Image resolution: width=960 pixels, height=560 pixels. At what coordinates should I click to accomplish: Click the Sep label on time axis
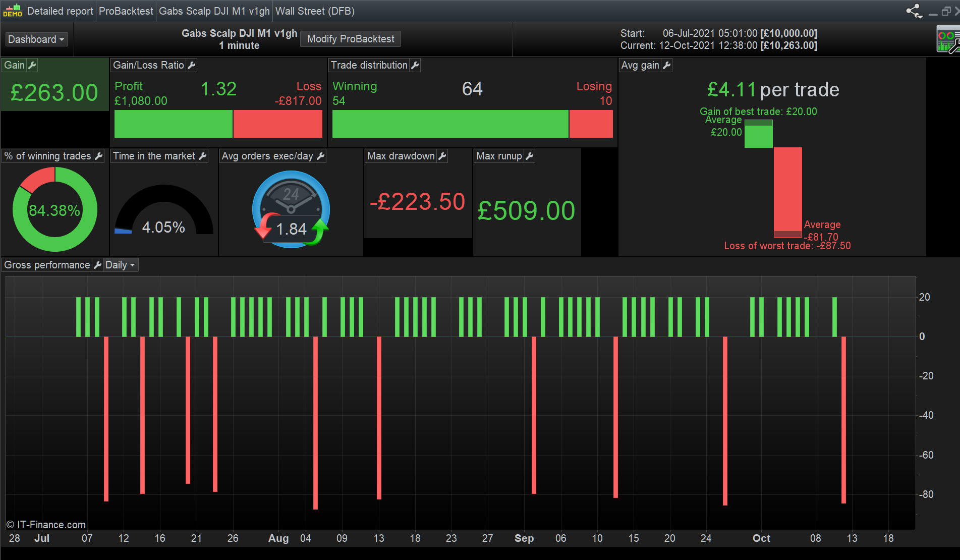524,538
